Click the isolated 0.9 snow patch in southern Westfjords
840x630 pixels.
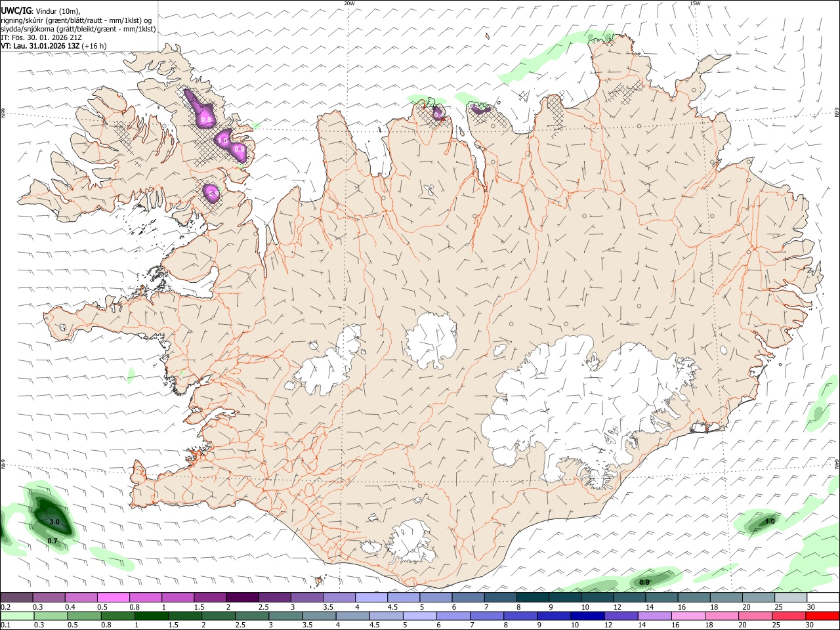212,194
